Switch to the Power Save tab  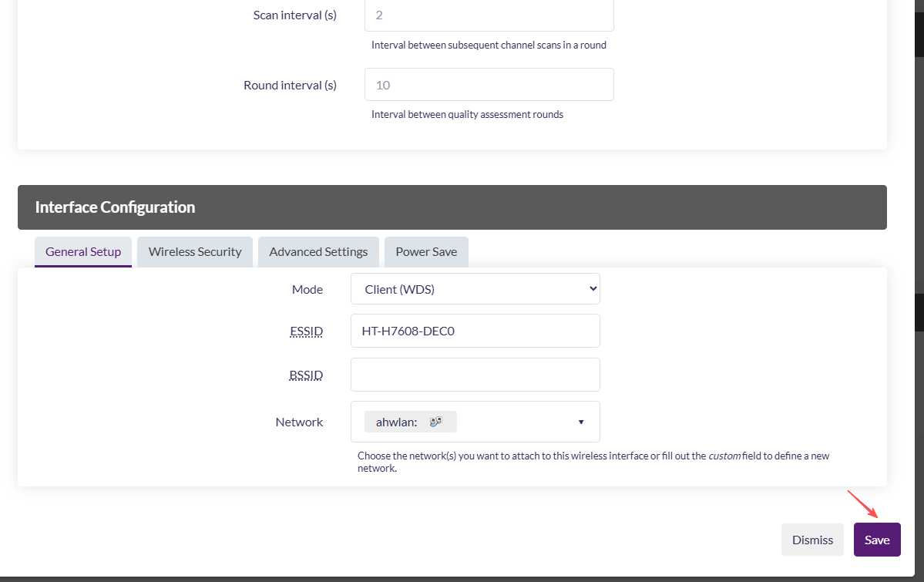[426, 251]
